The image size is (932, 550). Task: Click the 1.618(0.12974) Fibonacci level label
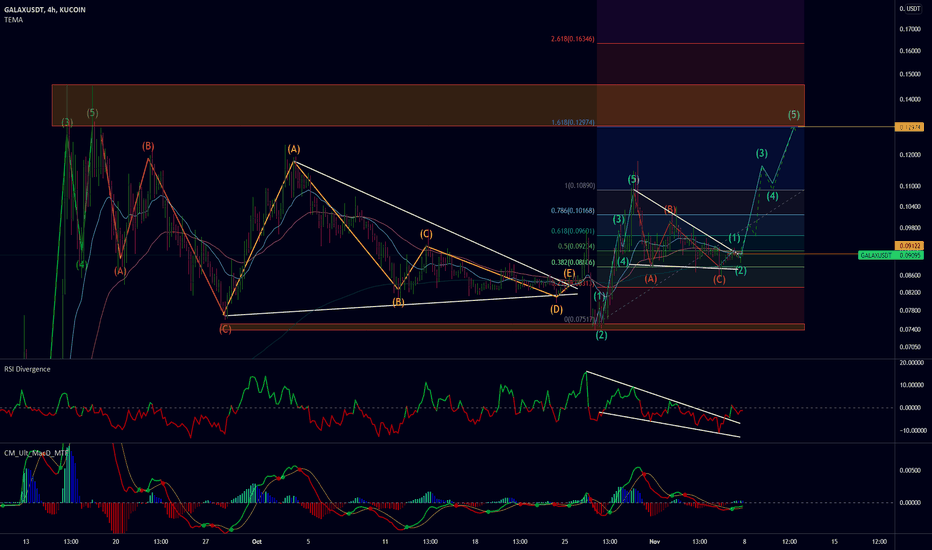pos(572,122)
